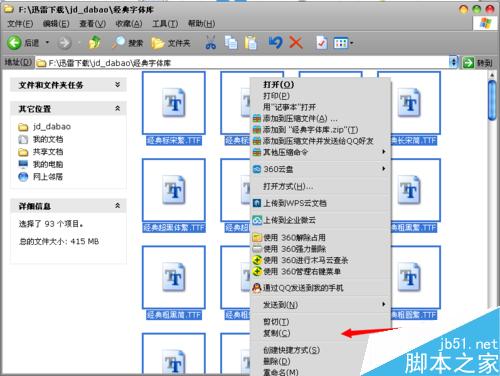This screenshot has width=500, height=376.
Task: Select the 长宋简.TTF font file icon
Action: (x=409, y=103)
